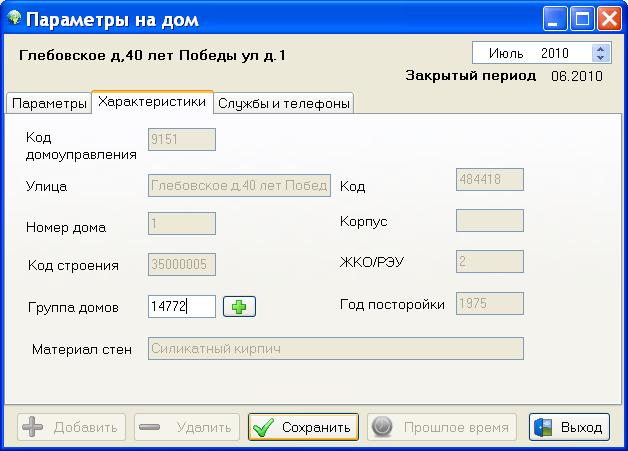This screenshot has width=628, height=451.
Task: Maximize the Параметры на дом window
Action: tap(582, 18)
